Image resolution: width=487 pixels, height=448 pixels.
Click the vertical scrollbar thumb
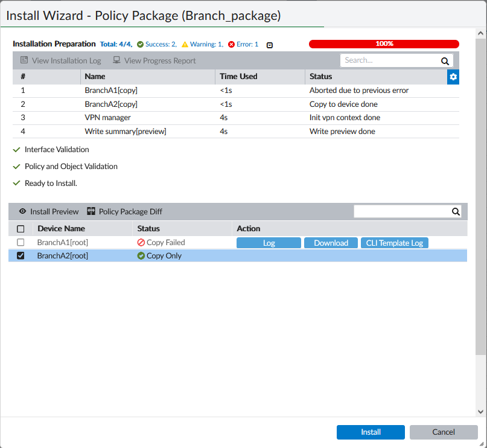[480, 196]
